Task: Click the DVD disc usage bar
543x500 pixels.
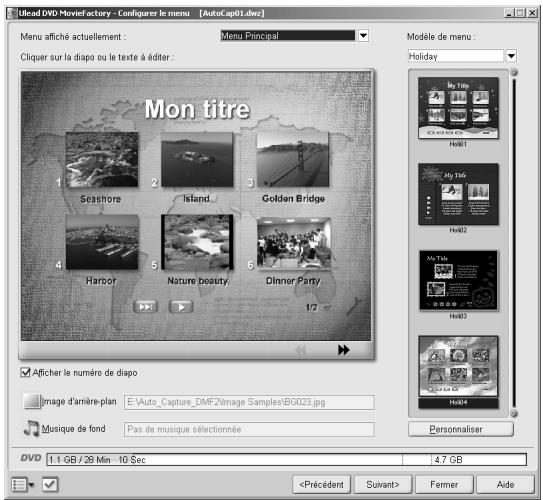Action: click(287, 459)
